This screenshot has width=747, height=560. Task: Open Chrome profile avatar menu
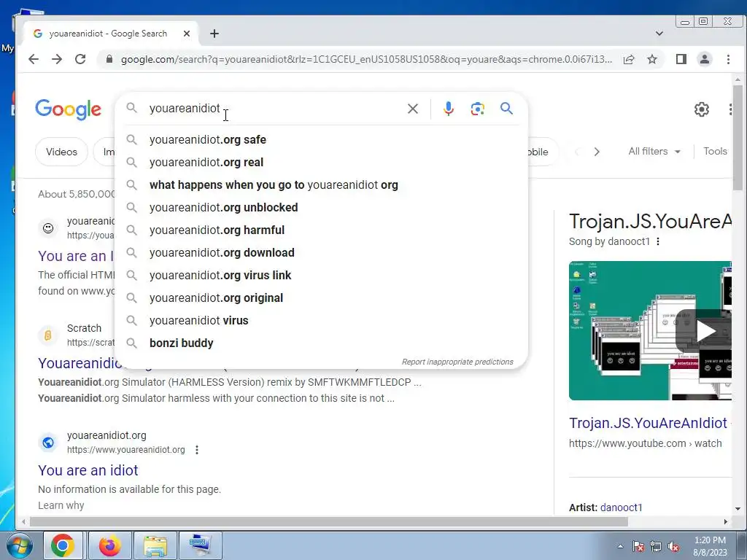click(705, 59)
